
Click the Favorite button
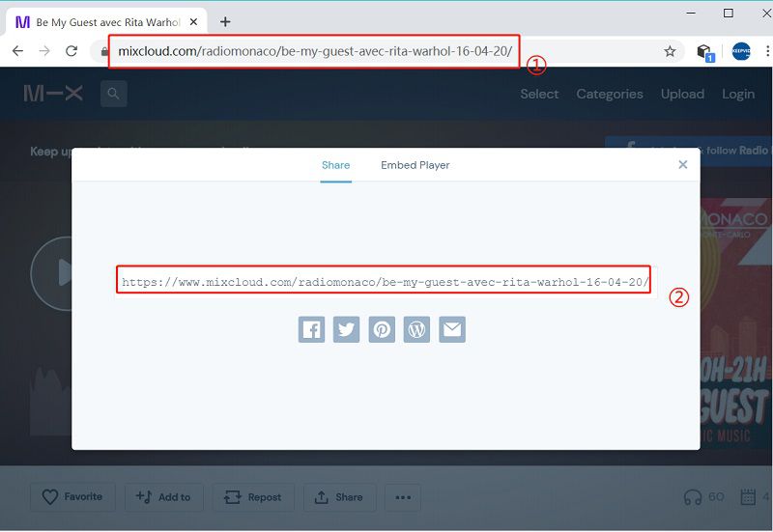pos(73,497)
